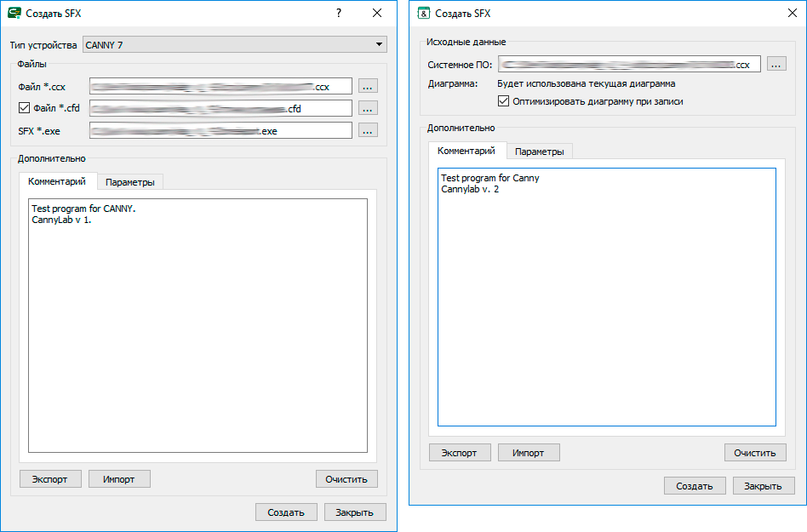
Task: Enable Оптимизировать диаграмму при записи checkbox
Action: [x=503, y=101]
